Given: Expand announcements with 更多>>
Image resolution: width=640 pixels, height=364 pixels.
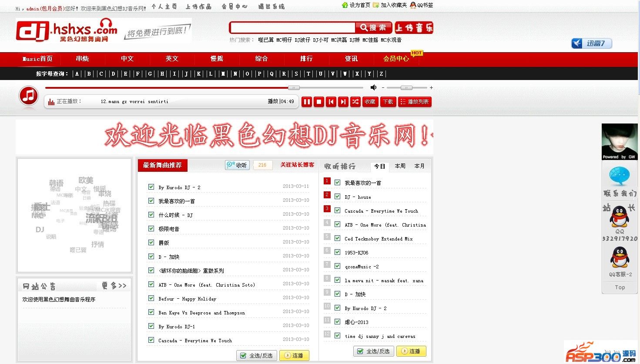Looking at the screenshot, I should click(x=114, y=286).
